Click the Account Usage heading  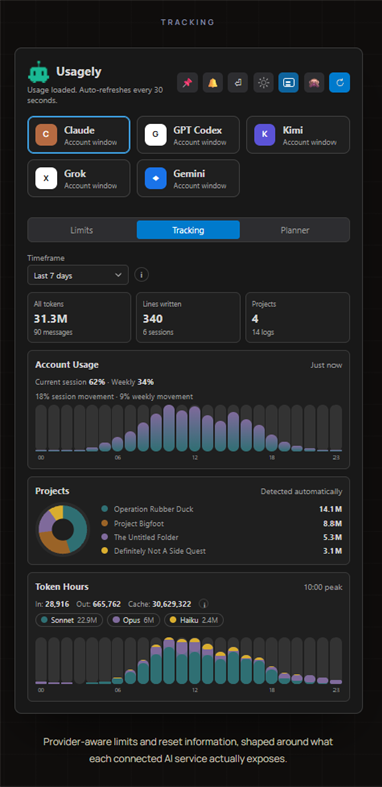pyautogui.click(x=67, y=365)
